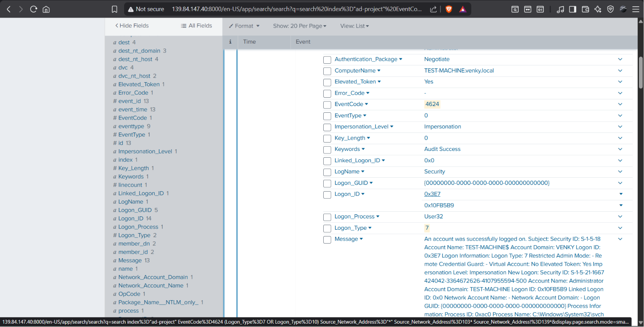The image size is (644, 327).
Task: Select the Logon_Type field checkbox
Action: pos(327,228)
